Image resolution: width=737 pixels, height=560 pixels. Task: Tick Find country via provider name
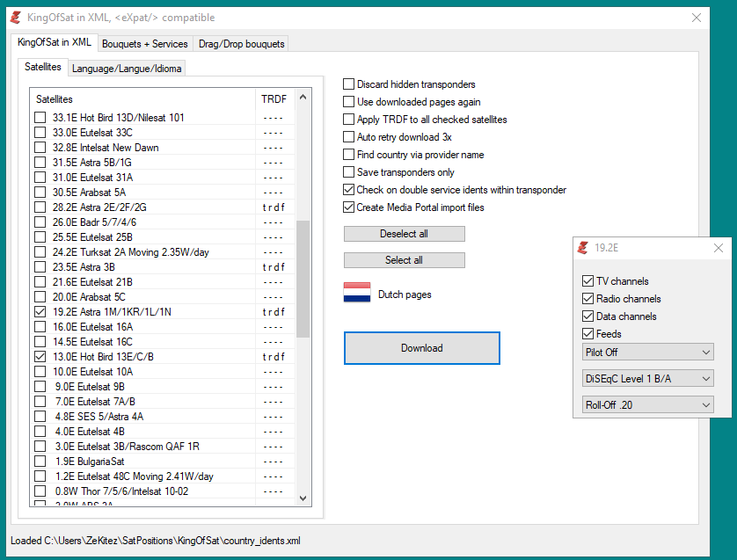[348, 155]
